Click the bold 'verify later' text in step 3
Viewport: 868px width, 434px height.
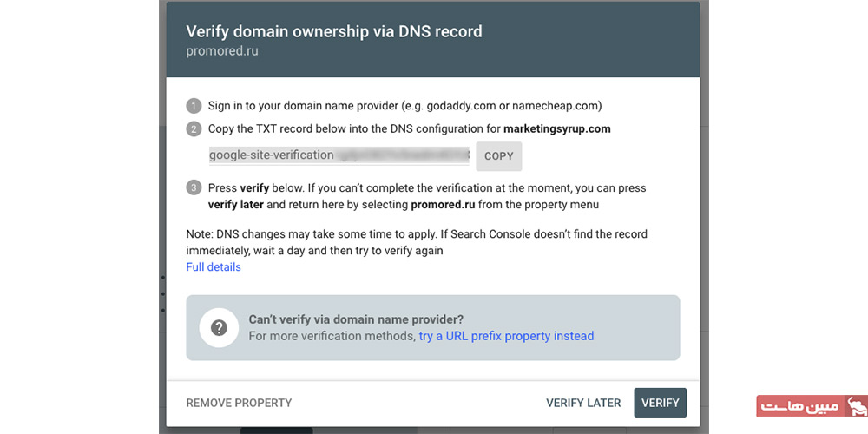click(235, 205)
